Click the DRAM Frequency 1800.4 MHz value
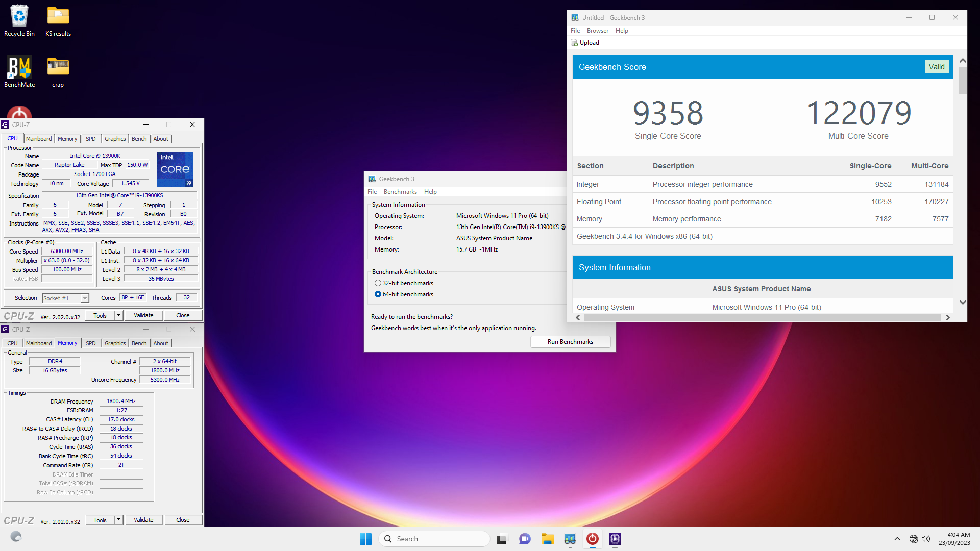 pyautogui.click(x=121, y=402)
